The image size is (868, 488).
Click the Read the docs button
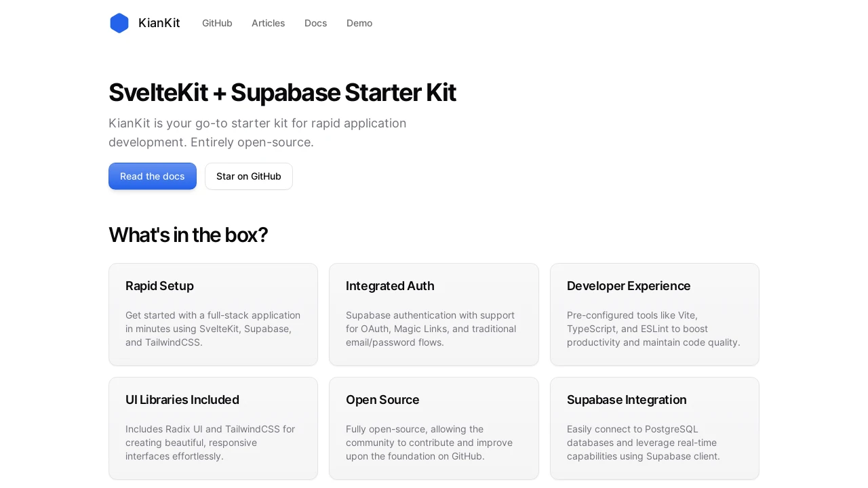point(153,176)
